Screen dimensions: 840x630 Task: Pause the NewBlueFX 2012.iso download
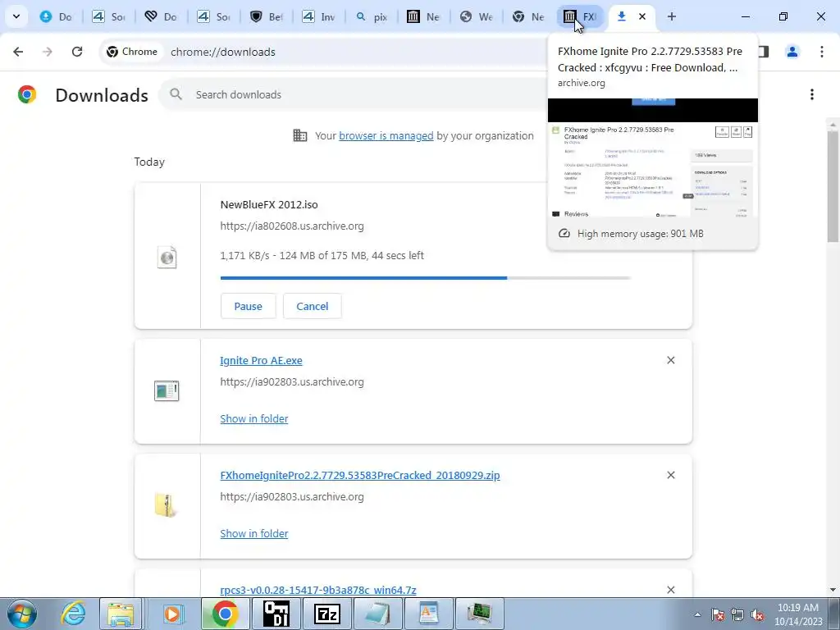248,306
